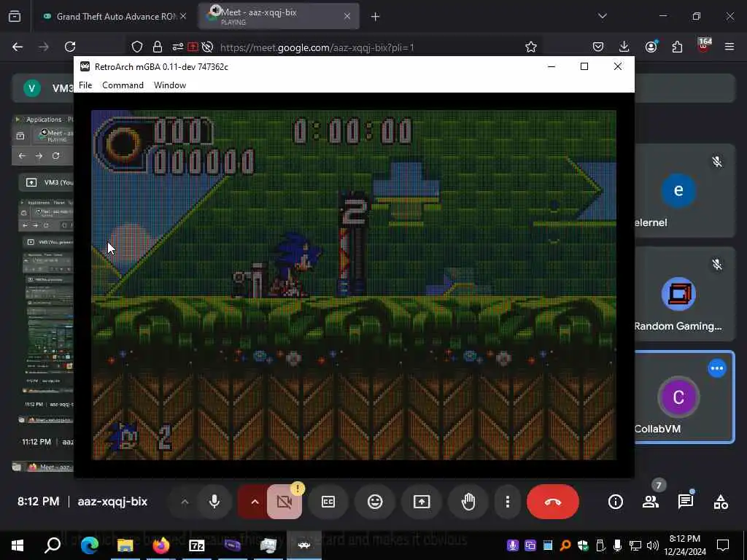Screen dimensions: 747x560
Task: Open Firefox View tab overview icon
Action: coord(15,17)
